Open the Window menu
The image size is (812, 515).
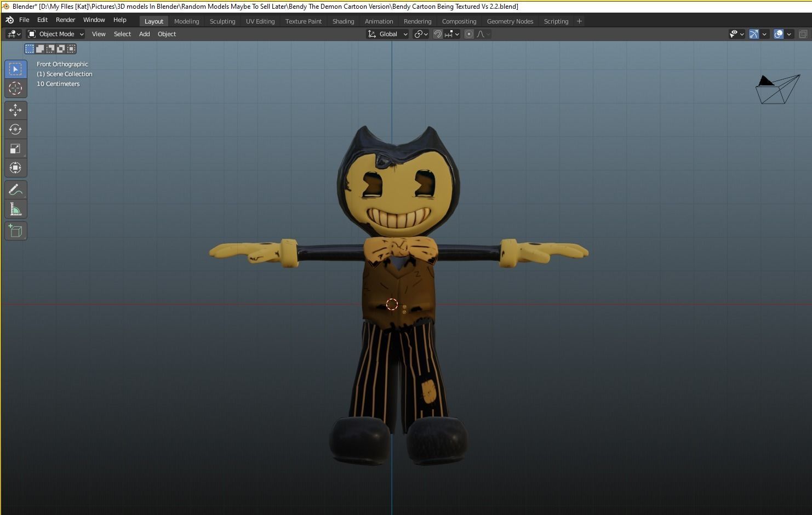[x=94, y=20]
